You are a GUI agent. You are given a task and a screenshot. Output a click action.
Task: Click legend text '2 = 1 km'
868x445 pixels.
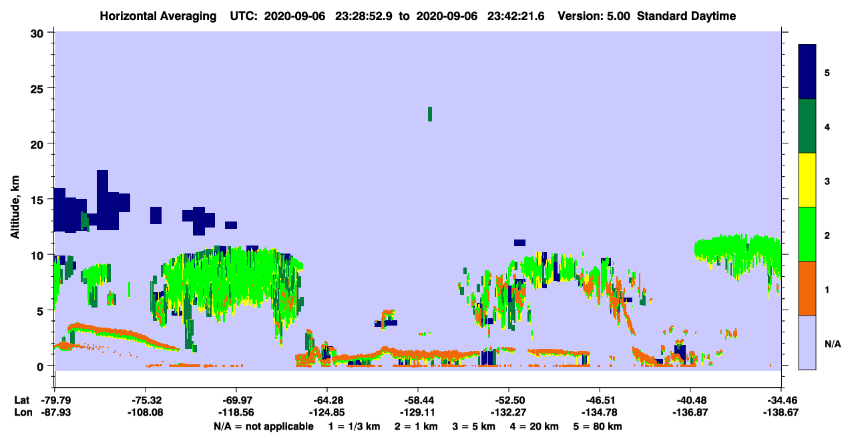(416, 426)
